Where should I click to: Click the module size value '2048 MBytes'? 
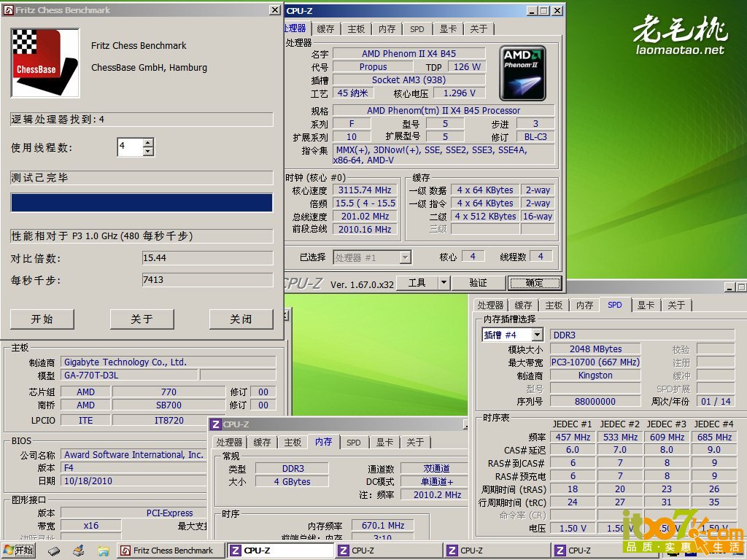(x=595, y=349)
